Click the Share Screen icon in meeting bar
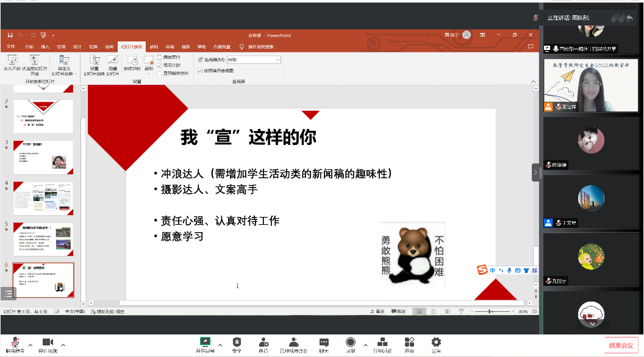 pos(205,342)
